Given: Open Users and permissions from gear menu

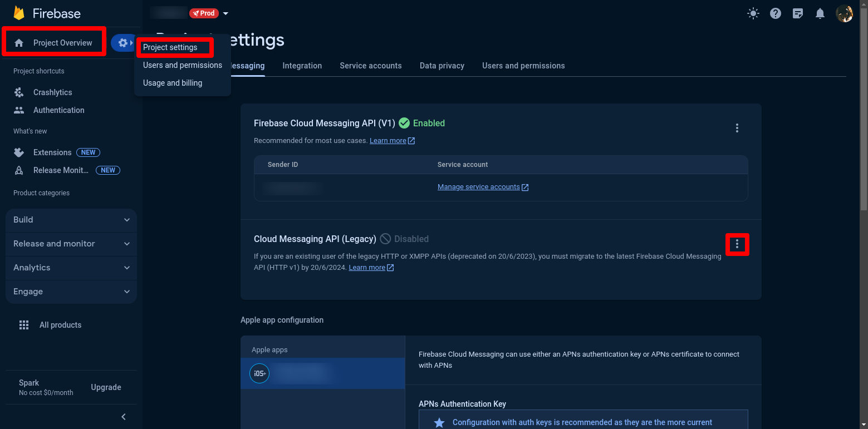Looking at the screenshot, I should (x=182, y=65).
